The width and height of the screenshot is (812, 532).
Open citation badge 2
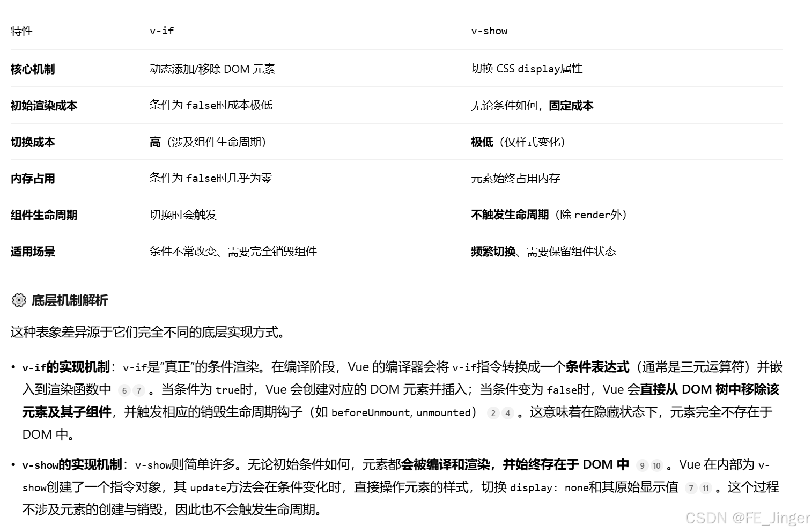pyautogui.click(x=493, y=413)
